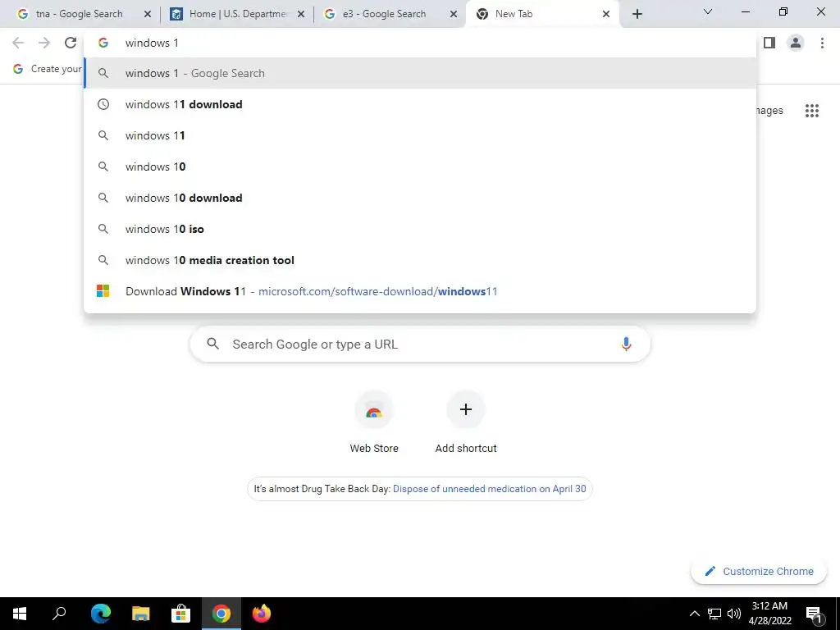Open the Images link

769,111
